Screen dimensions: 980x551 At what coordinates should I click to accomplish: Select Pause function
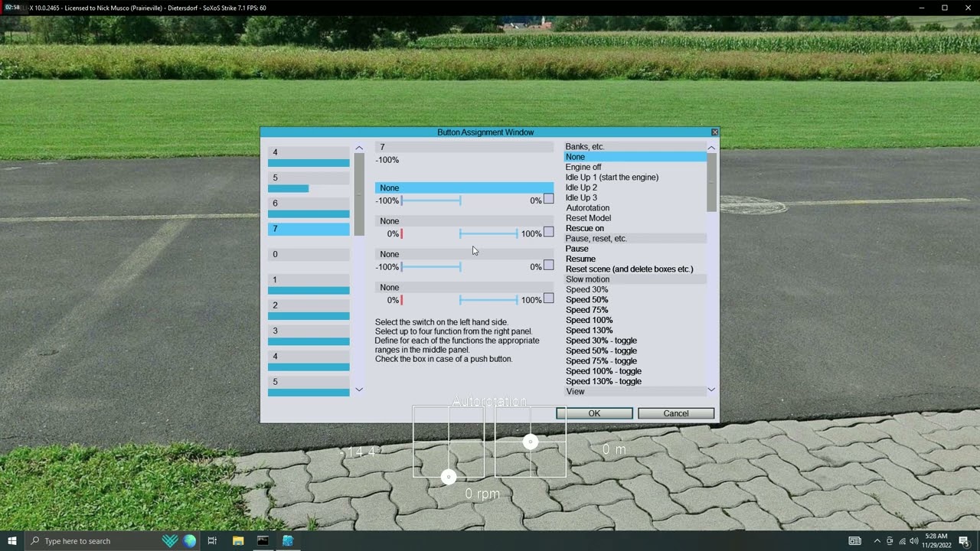click(x=577, y=249)
